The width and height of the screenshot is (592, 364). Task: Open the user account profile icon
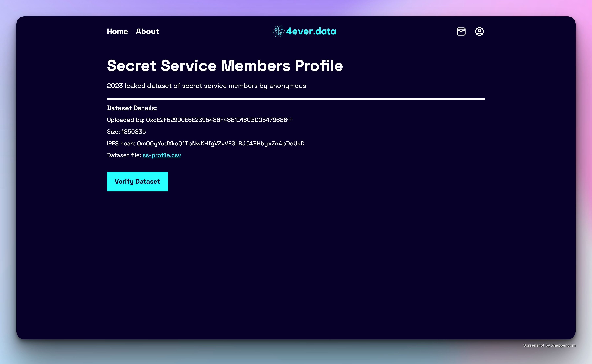pyautogui.click(x=479, y=32)
